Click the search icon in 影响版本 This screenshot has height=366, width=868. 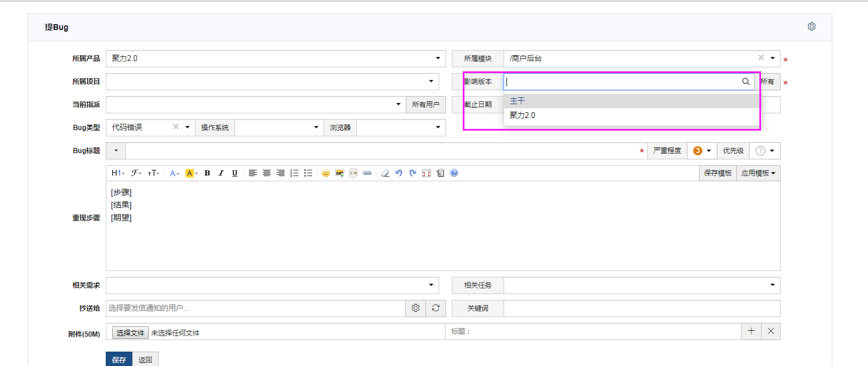coord(746,82)
